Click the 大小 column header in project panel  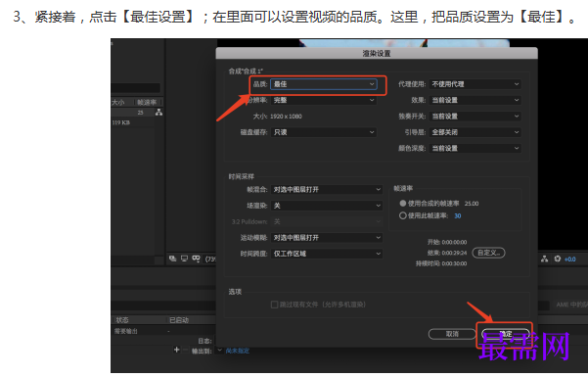[118, 102]
